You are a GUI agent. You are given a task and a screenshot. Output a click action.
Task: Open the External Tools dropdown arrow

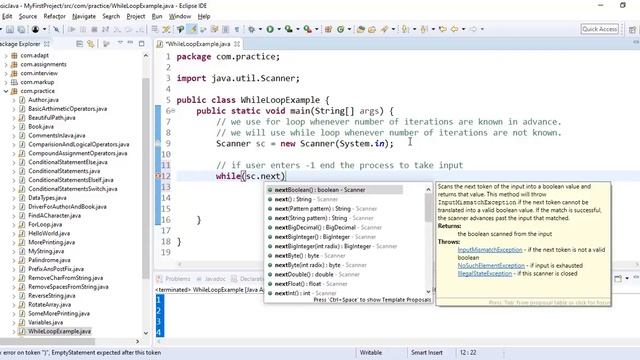316,29
